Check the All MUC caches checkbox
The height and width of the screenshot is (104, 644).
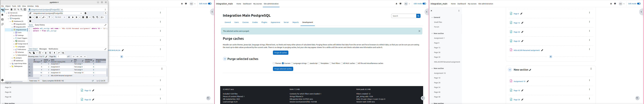click(342, 63)
